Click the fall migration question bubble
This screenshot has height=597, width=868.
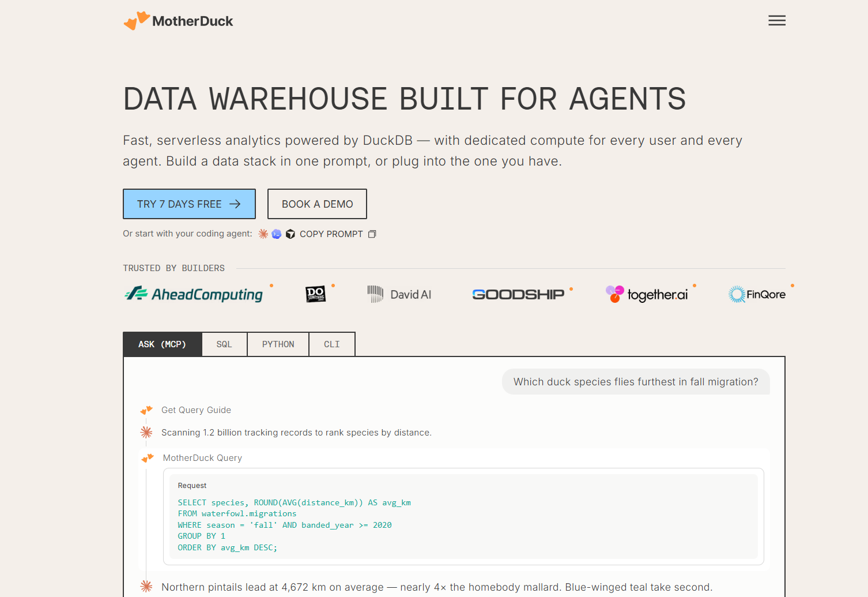click(636, 382)
